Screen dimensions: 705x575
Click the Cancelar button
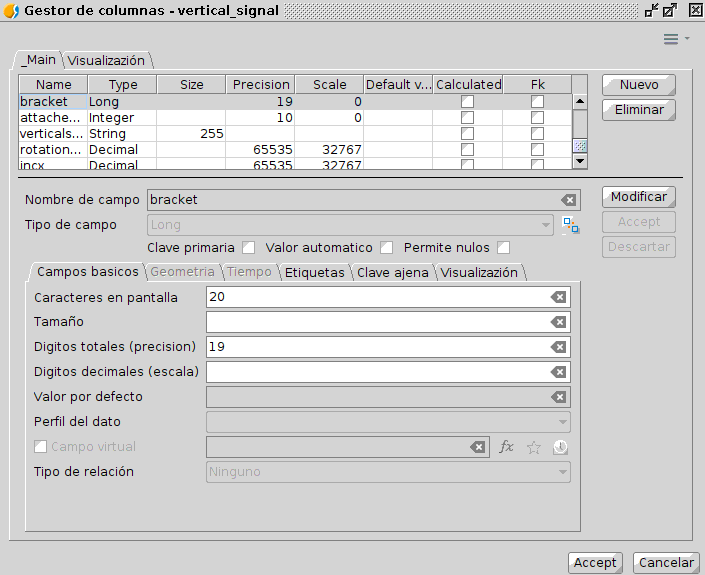pos(666,563)
